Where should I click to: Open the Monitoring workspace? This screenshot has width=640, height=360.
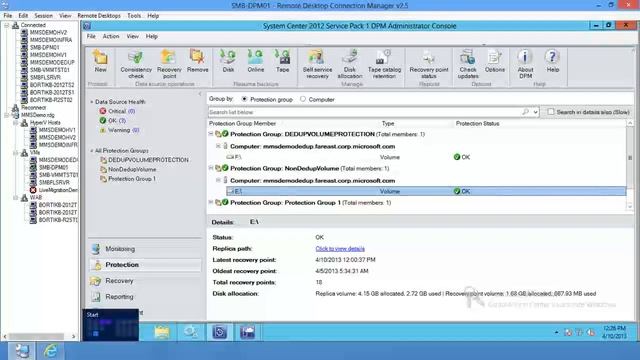pos(145,249)
